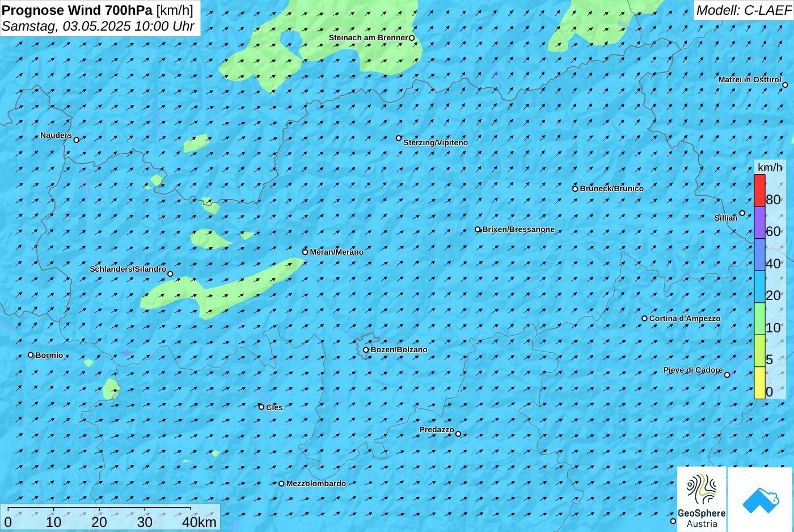The width and height of the screenshot is (794, 532).
Task: Click the 'Pieve di Cadore' label text
Action: click(x=693, y=370)
